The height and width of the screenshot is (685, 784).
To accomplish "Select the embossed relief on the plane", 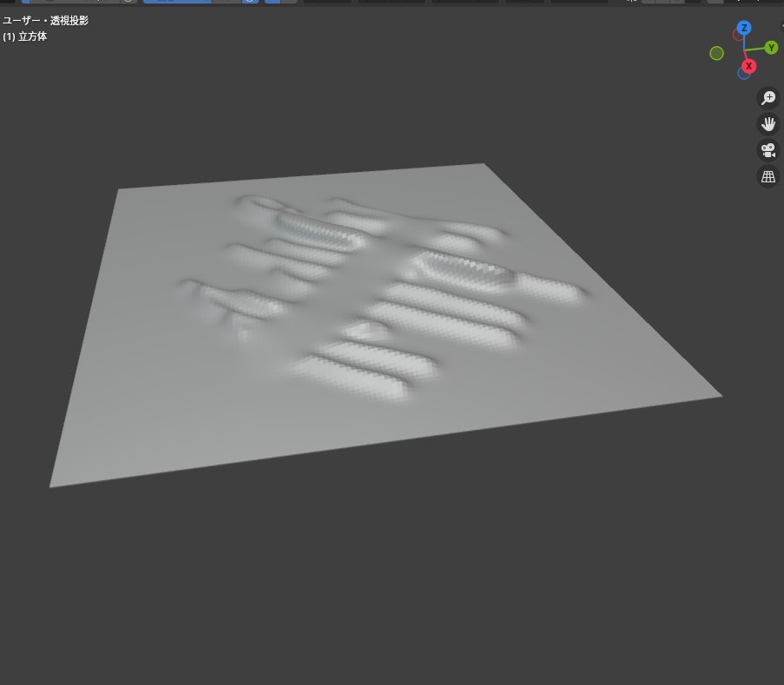I will [382, 295].
